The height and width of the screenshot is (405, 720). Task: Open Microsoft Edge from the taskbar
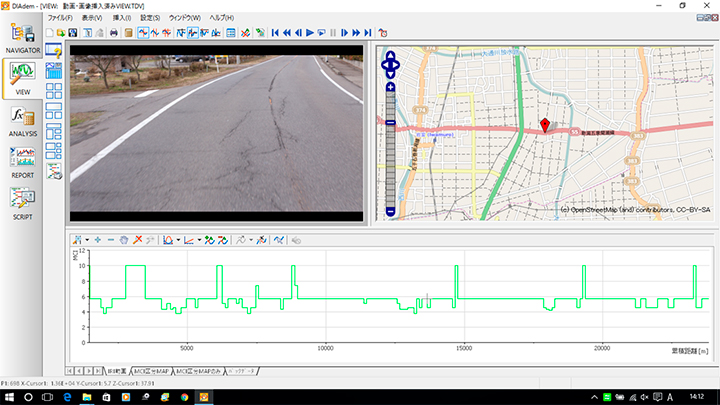coord(67,397)
